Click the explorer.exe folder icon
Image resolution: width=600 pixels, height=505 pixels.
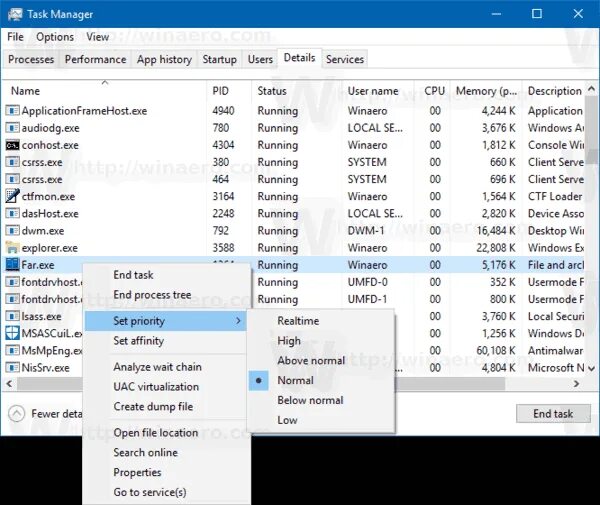click(12, 248)
